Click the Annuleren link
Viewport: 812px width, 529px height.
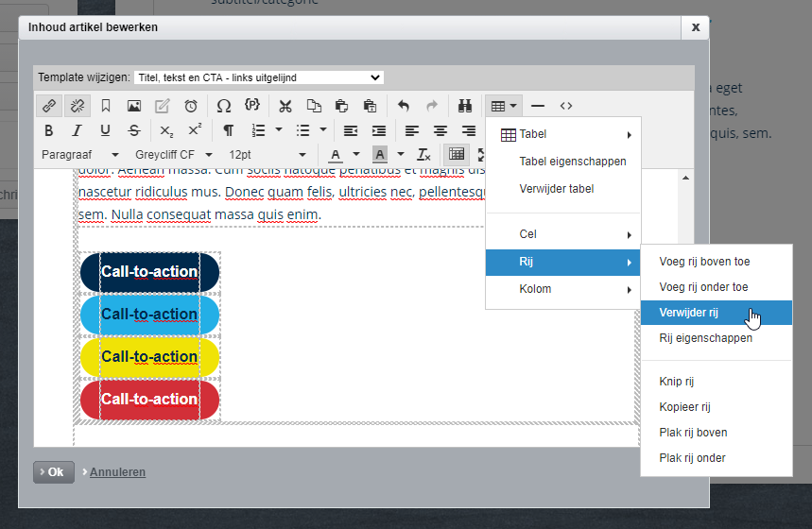tap(117, 472)
